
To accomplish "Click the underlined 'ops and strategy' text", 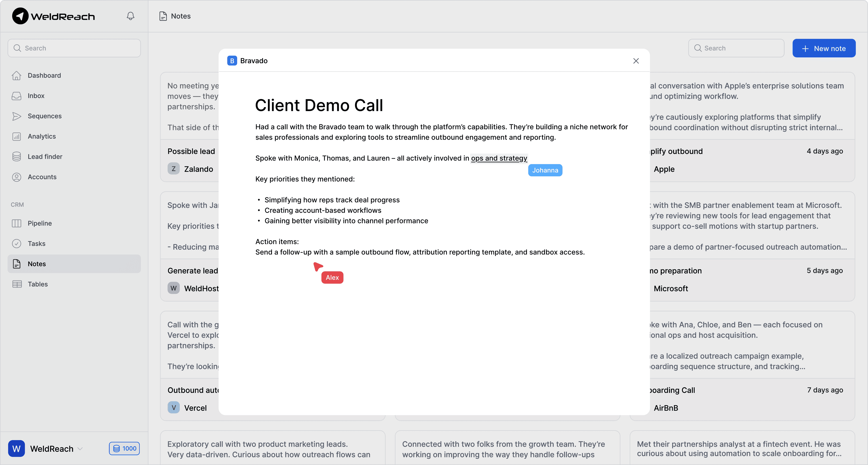I will coord(499,158).
